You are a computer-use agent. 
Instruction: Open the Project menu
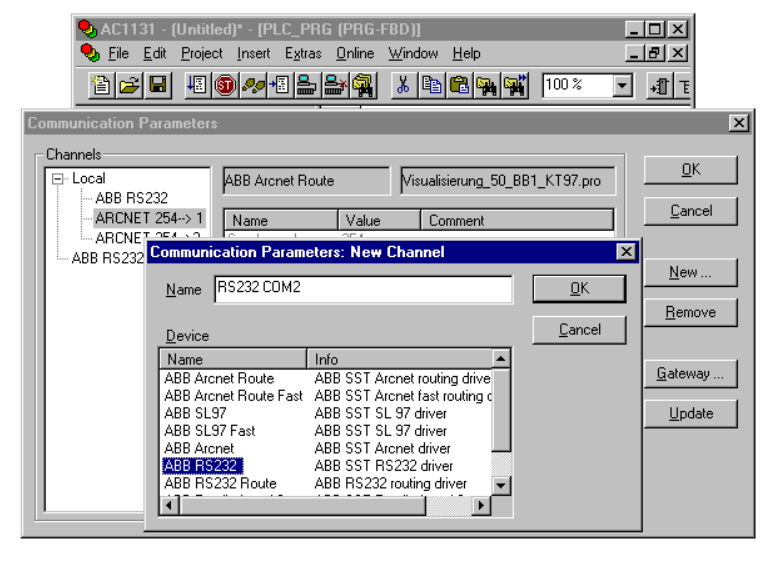[202, 53]
